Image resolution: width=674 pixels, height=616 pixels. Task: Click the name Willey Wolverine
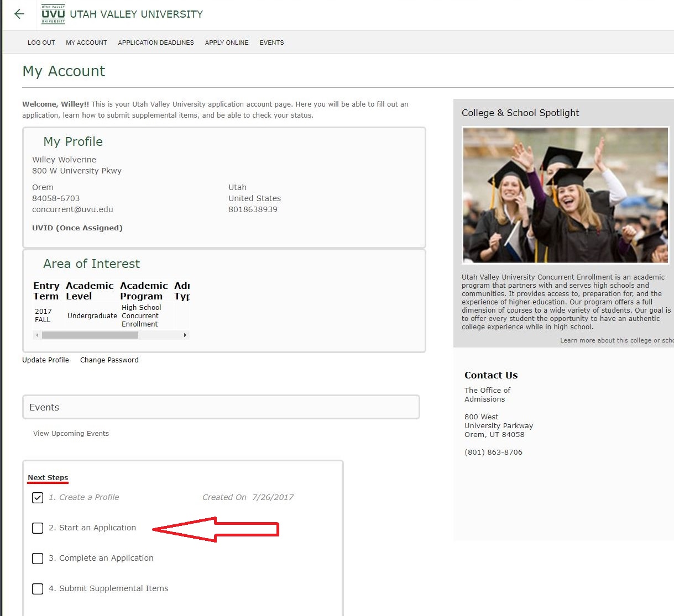pos(64,160)
